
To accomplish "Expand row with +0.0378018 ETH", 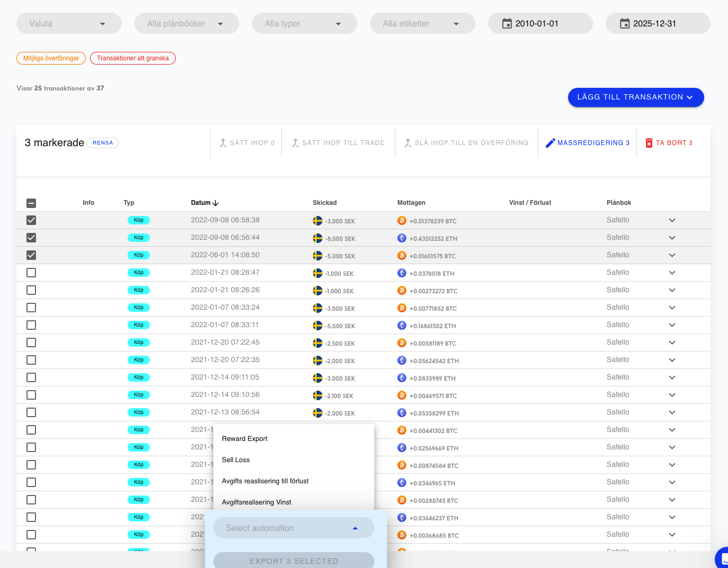I will point(672,273).
